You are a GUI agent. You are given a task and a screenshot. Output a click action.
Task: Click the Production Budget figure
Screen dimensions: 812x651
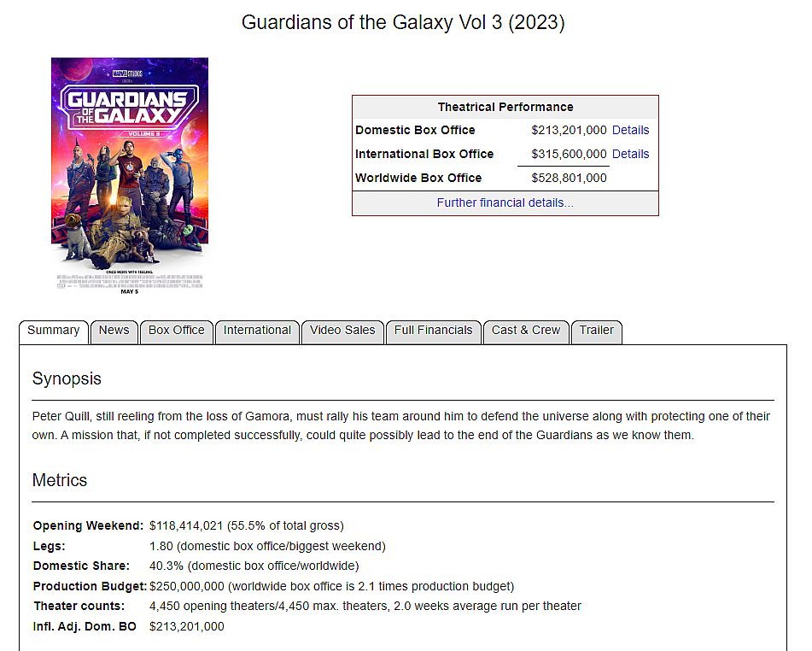[186, 586]
